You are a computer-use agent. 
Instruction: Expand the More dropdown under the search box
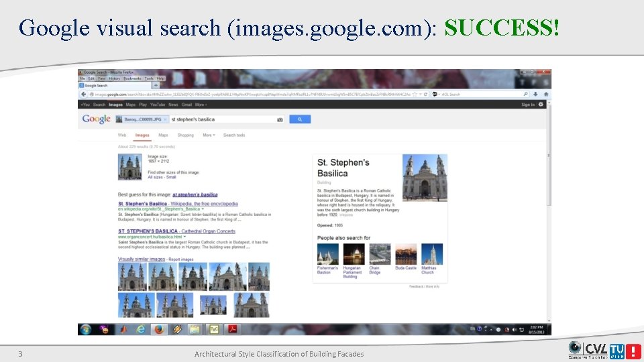point(209,135)
